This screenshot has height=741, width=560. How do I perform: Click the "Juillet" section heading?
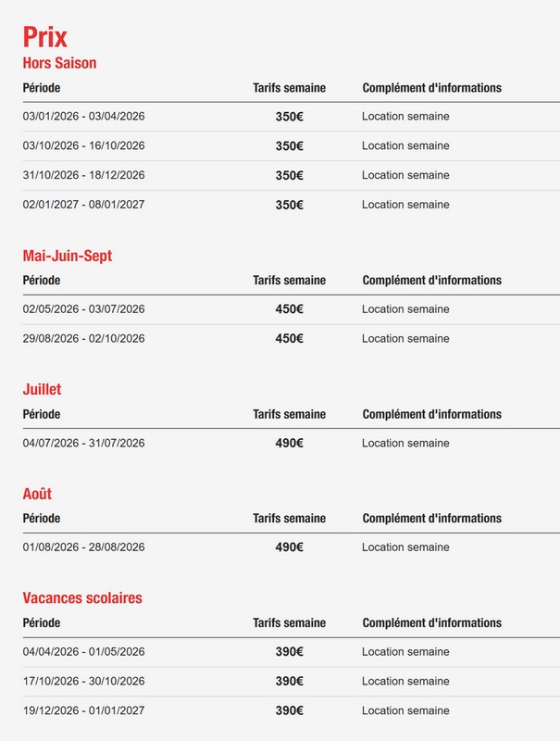[x=43, y=389]
